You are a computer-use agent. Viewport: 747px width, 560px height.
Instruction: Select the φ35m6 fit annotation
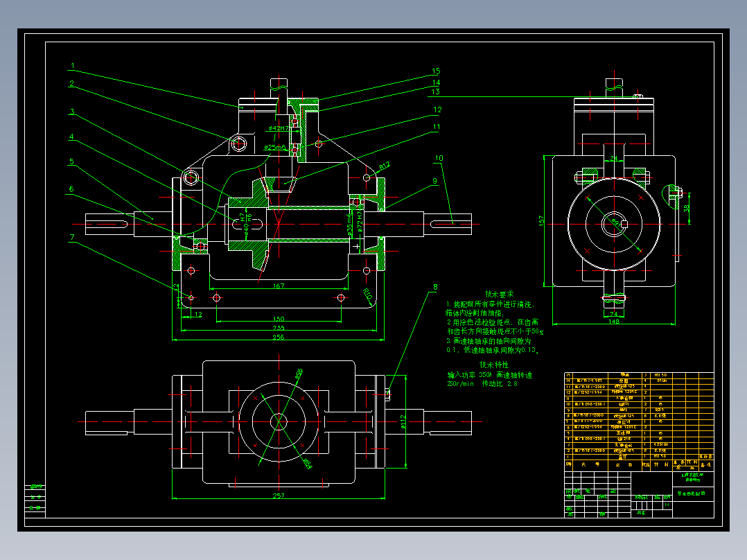[350, 225]
